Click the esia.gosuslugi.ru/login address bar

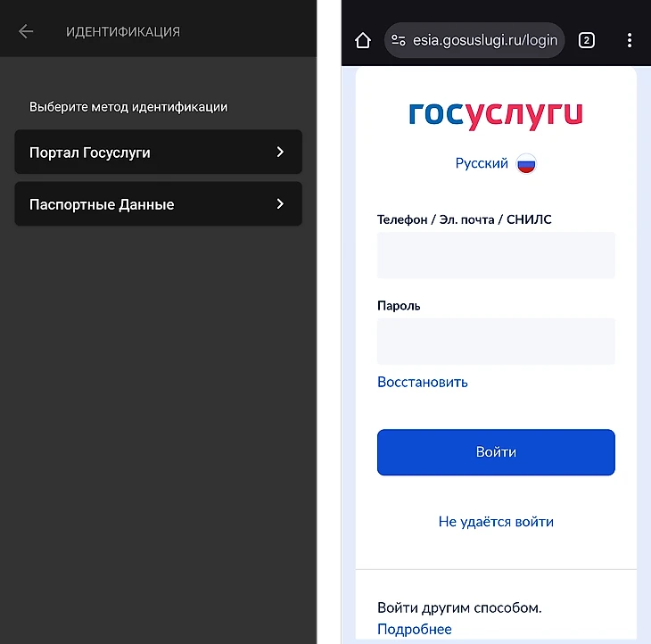[474, 40]
